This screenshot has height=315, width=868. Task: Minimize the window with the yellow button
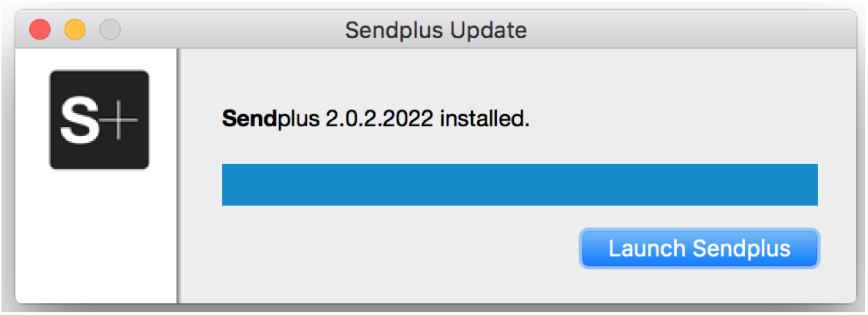pos(75,30)
